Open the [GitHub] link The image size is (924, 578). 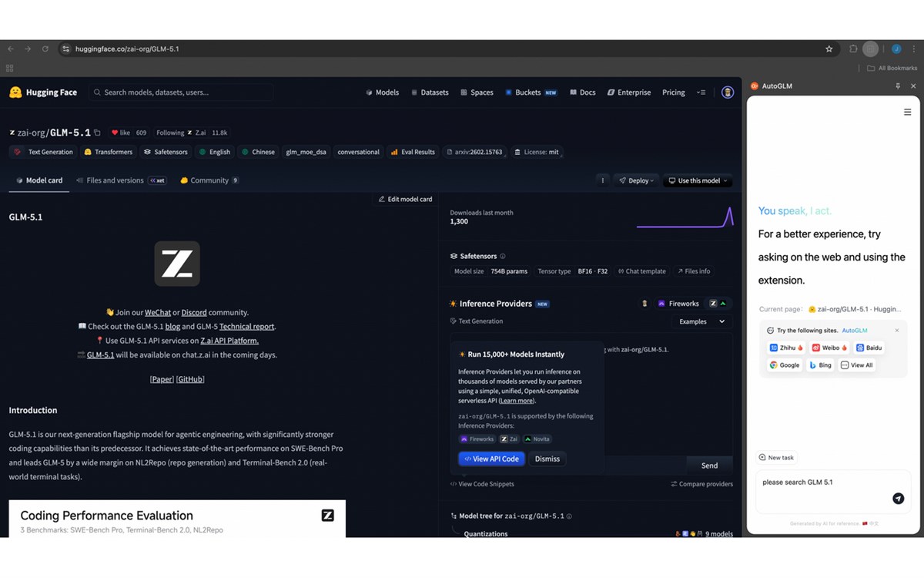(x=190, y=379)
